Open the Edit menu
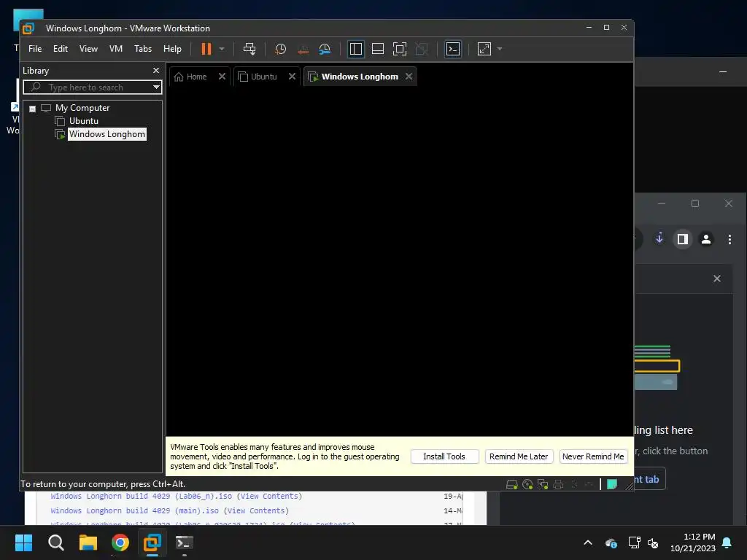This screenshot has width=747, height=560. click(x=60, y=49)
